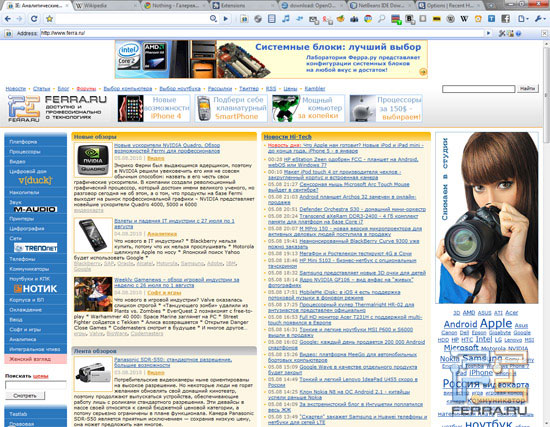Screen dimensions: 550x427
Task: Click the blue help icon in IE Tab bar
Action: point(518,33)
